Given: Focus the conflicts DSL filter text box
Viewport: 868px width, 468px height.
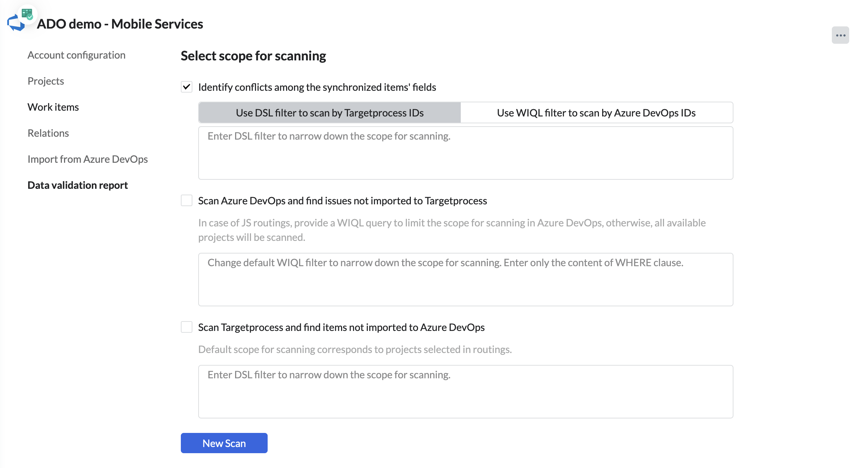Looking at the screenshot, I should click(465, 153).
